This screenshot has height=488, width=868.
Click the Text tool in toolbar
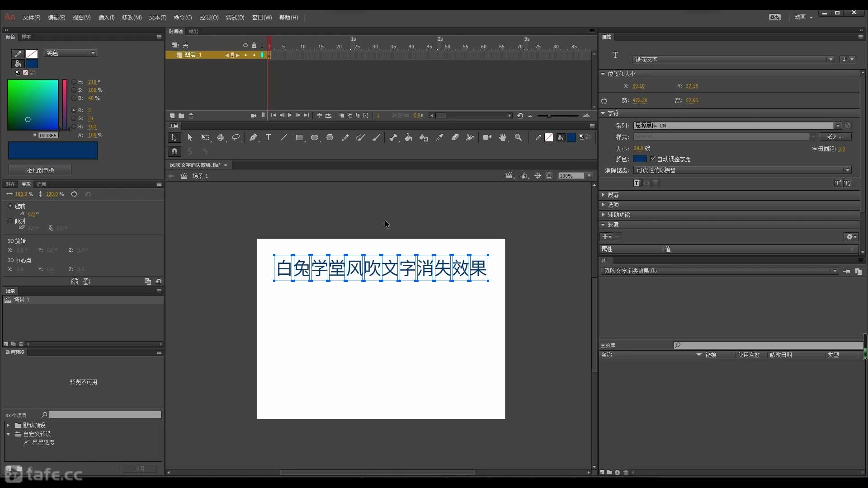268,137
